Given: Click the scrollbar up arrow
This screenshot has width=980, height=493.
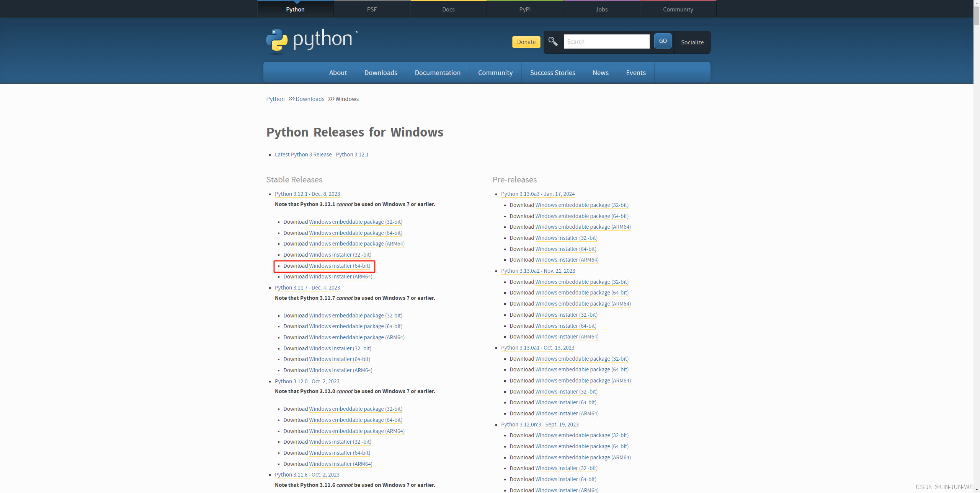Looking at the screenshot, I should coord(977,3).
